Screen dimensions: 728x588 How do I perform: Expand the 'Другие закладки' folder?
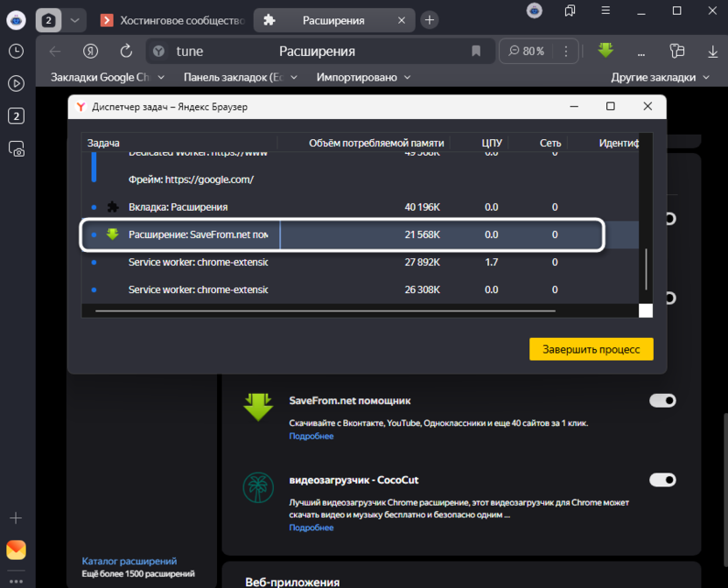point(661,77)
